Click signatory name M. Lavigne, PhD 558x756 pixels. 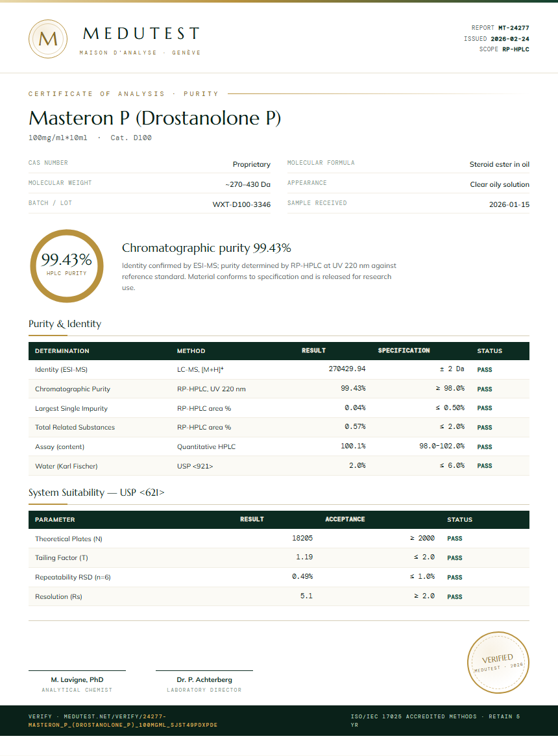(77, 680)
